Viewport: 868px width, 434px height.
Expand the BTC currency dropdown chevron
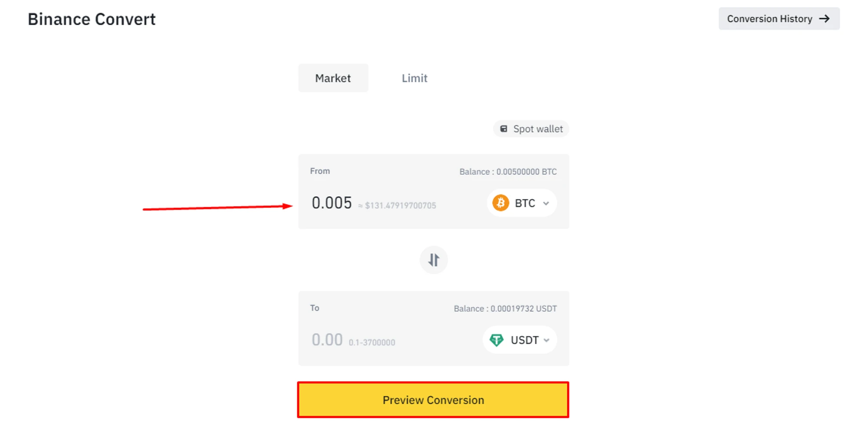pyautogui.click(x=546, y=203)
